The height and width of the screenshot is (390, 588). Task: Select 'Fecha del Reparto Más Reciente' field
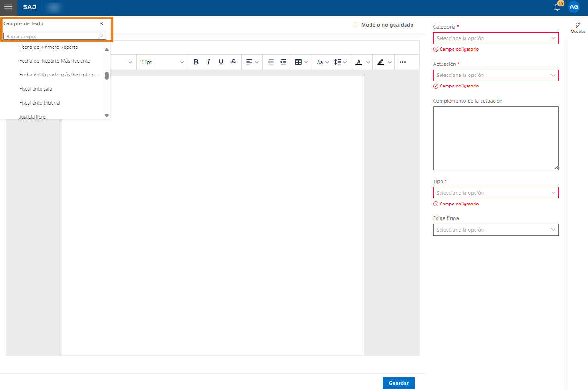54,61
